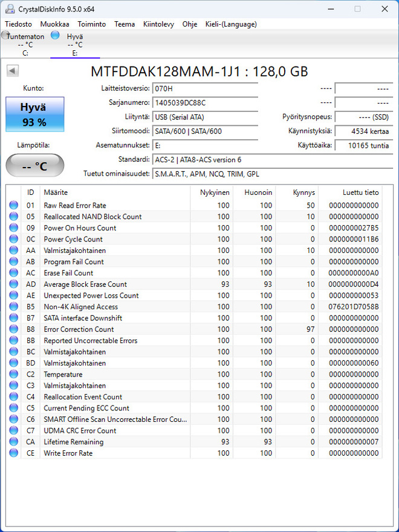The image size is (399, 532).
Task: Click status orb of SMART Offline Scan Uncorrectable row
Action: (x=13, y=419)
